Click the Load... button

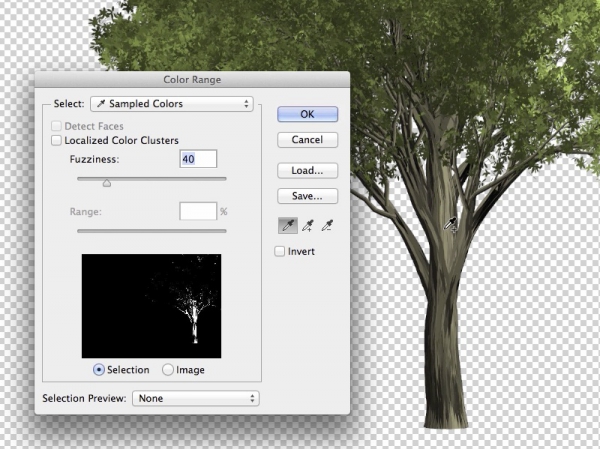tap(307, 170)
